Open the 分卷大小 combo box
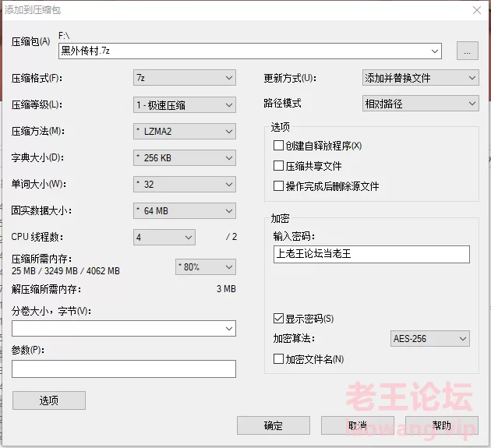 [124, 329]
